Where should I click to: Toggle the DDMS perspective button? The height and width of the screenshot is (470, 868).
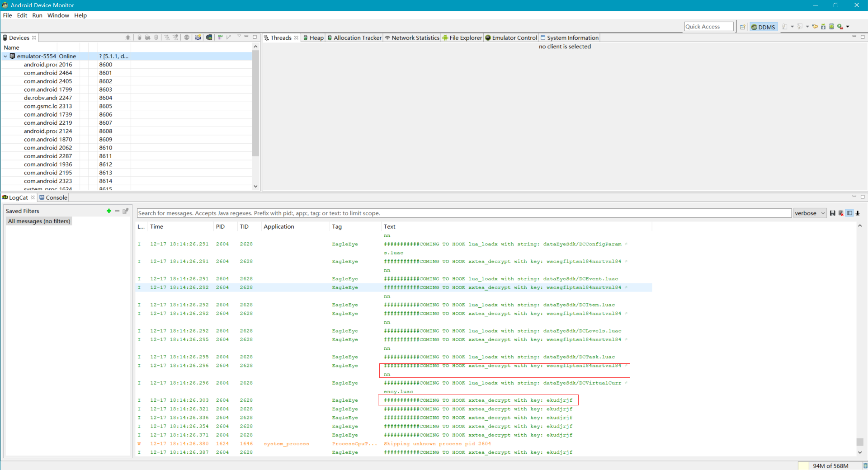[x=763, y=27]
